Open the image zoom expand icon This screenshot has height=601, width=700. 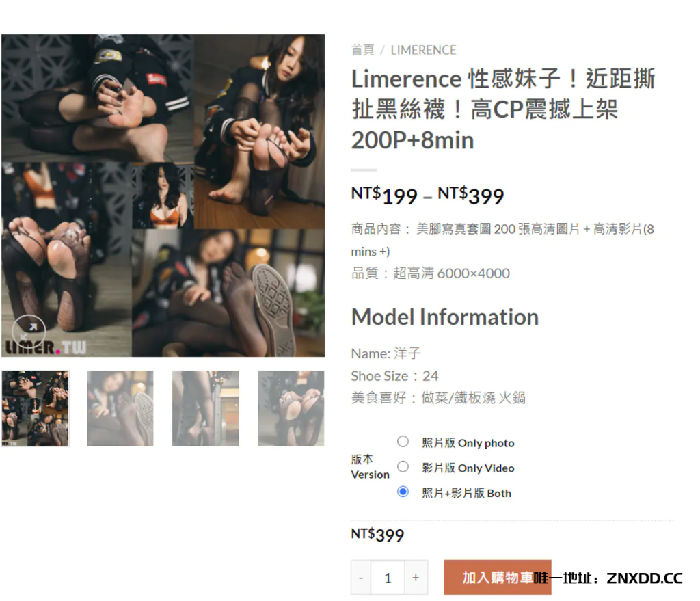29,332
